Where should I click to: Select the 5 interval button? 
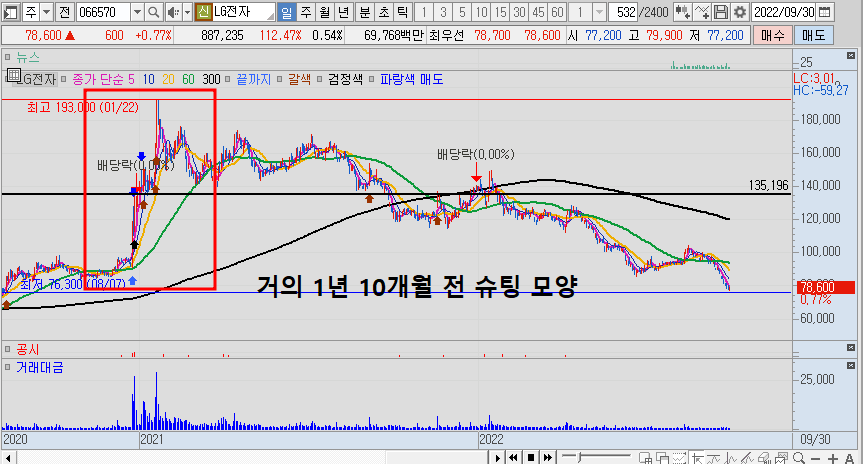click(x=462, y=12)
